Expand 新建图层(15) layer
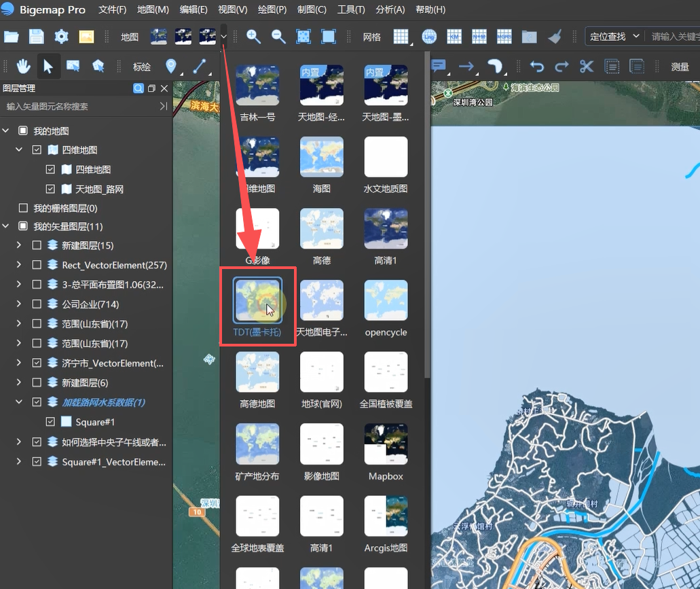700x589 pixels. pos(19,245)
